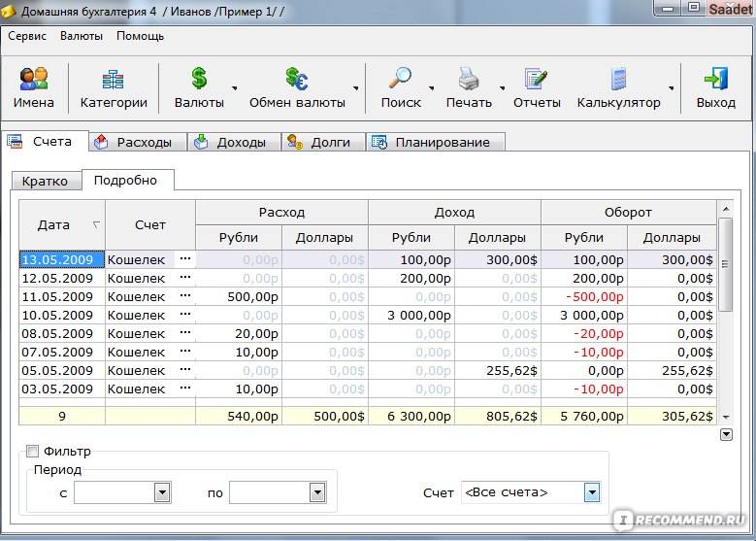Sort by the Дата column header

(62, 225)
